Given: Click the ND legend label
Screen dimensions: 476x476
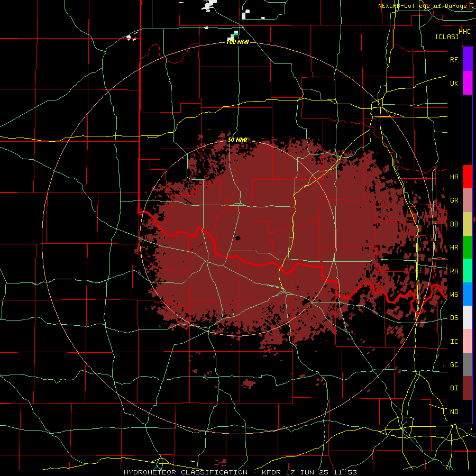Looking at the screenshot, I should pos(454,412).
